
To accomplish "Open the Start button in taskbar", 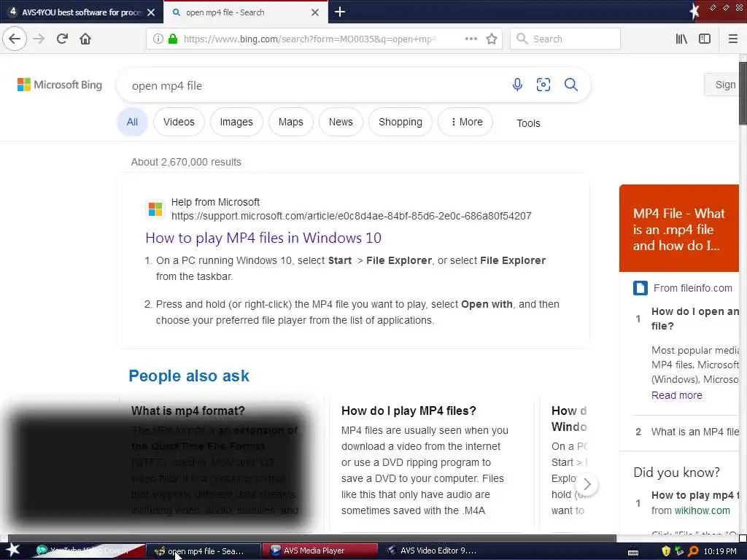I will [x=12, y=551].
